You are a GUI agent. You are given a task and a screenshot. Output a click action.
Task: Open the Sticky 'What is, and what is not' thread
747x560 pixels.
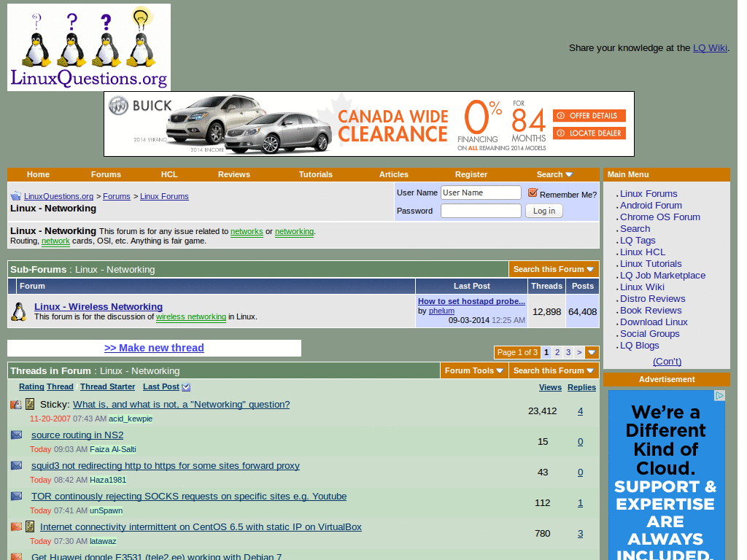tap(181, 404)
